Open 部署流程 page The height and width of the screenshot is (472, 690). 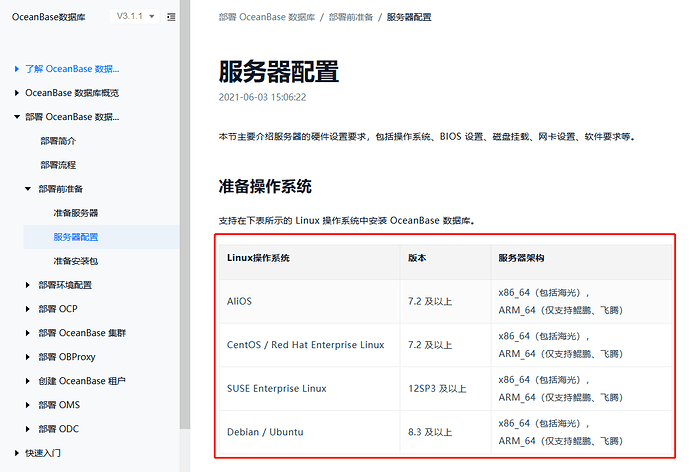(x=58, y=165)
